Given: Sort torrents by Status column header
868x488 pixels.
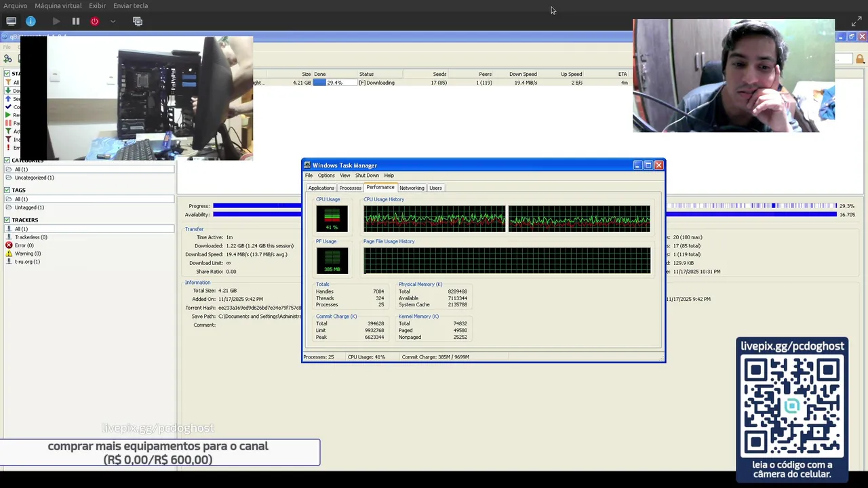Looking at the screenshot, I should (x=366, y=74).
